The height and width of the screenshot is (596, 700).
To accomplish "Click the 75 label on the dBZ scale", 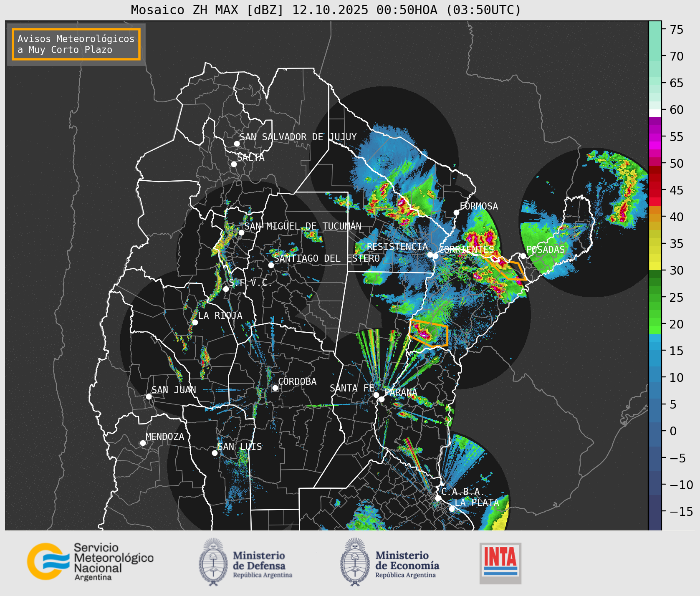I will coord(677,30).
